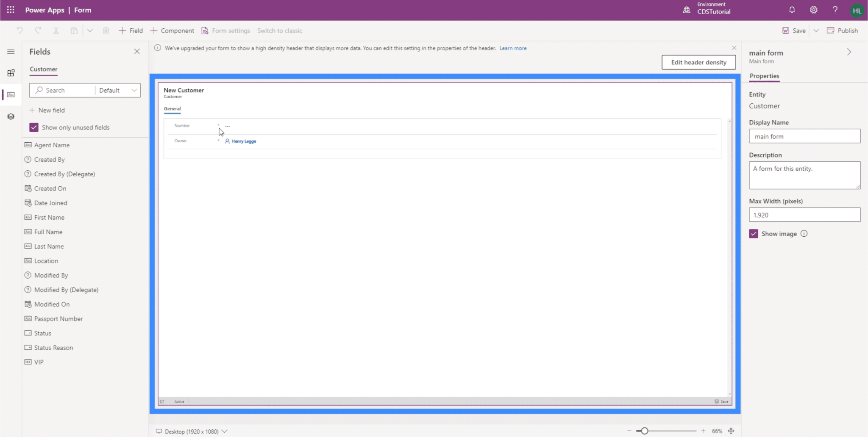Click the Undo arrow icon
The height and width of the screenshot is (437, 868).
pyautogui.click(x=19, y=30)
